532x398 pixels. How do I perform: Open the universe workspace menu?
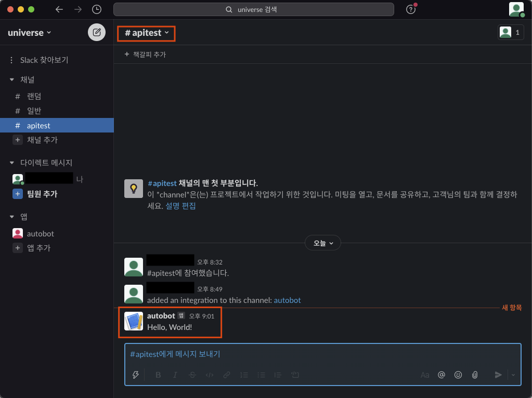(x=29, y=33)
